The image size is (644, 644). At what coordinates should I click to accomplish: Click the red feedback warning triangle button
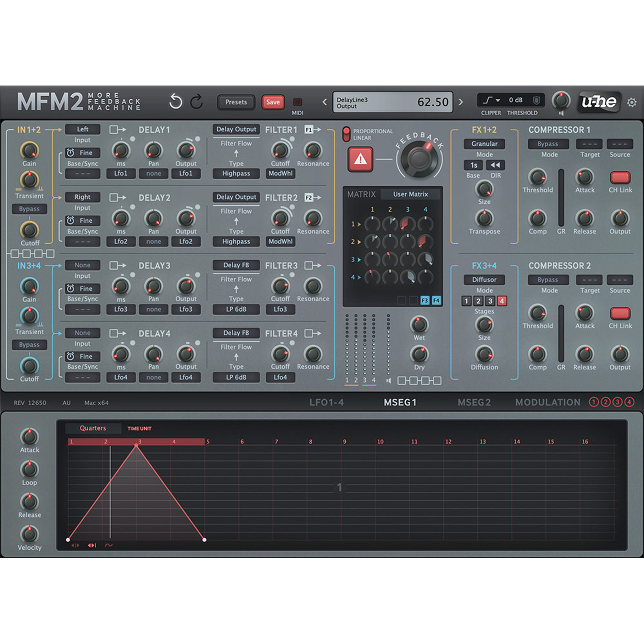click(360, 159)
